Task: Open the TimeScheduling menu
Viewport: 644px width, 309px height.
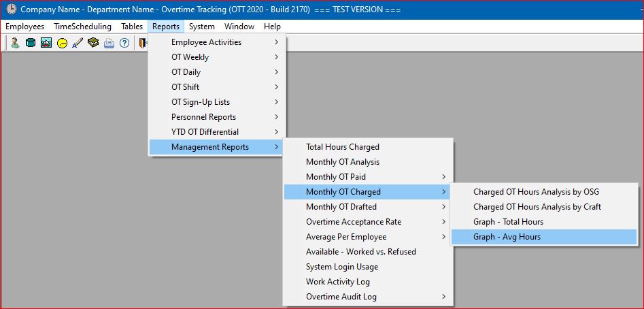Action: (82, 27)
